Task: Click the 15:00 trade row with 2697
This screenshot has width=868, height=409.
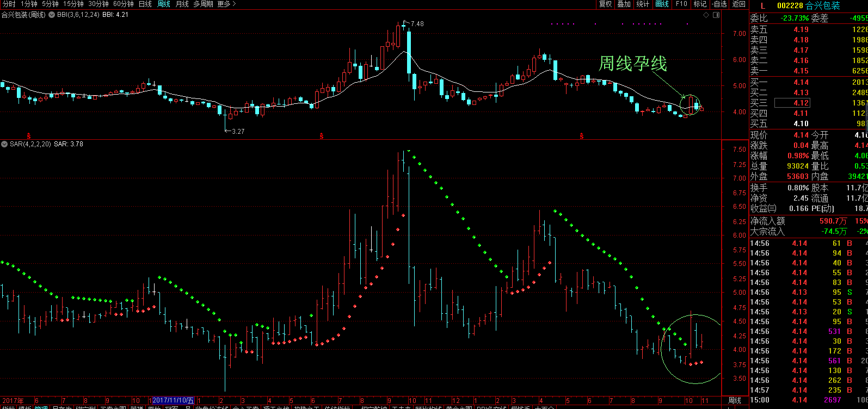Action: (x=809, y=400)
